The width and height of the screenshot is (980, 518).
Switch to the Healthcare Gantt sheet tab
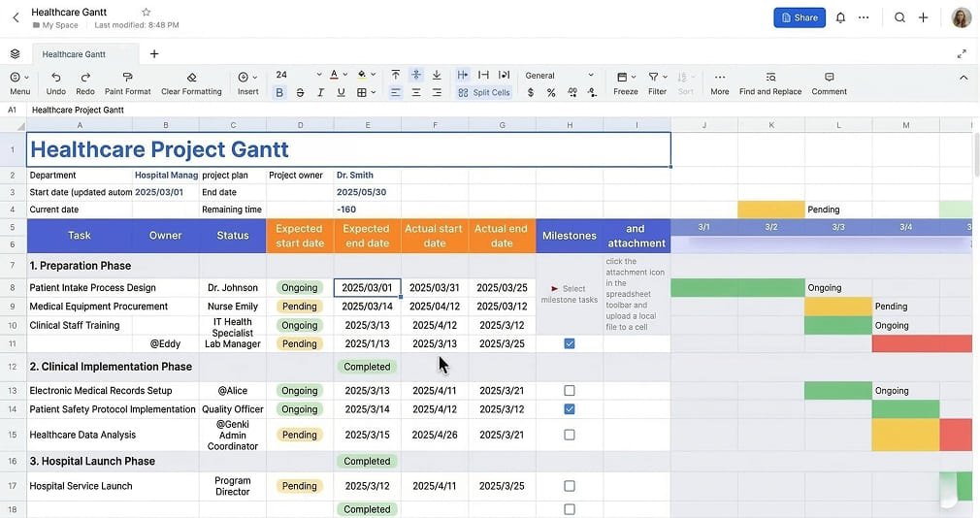[74, 54]
